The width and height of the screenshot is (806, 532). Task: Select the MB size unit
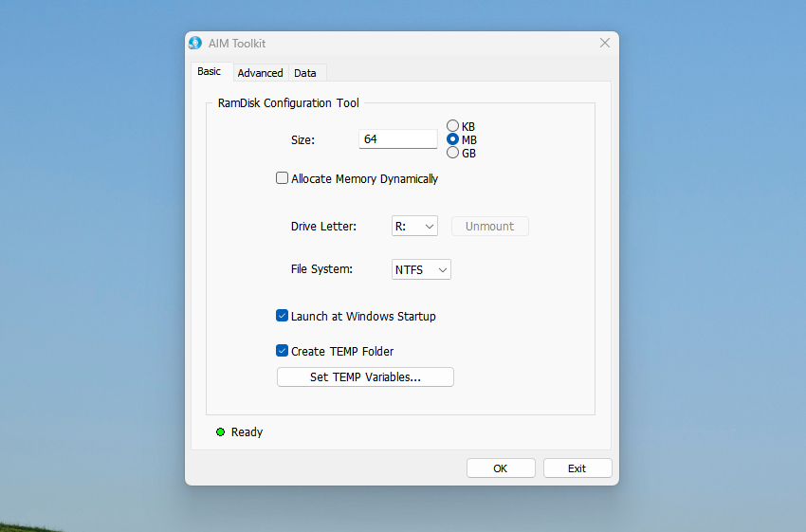click(x=453, y=139)
